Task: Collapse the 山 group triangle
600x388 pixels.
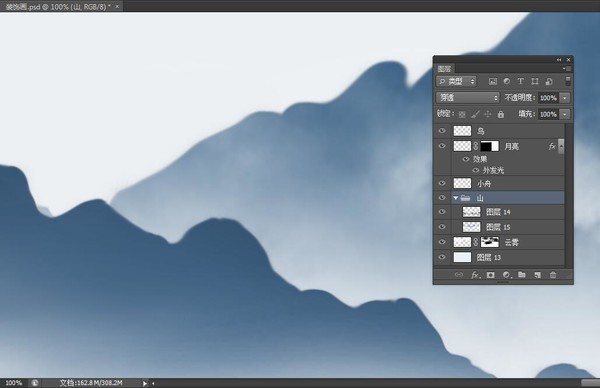Action: [x=455, y=198]
